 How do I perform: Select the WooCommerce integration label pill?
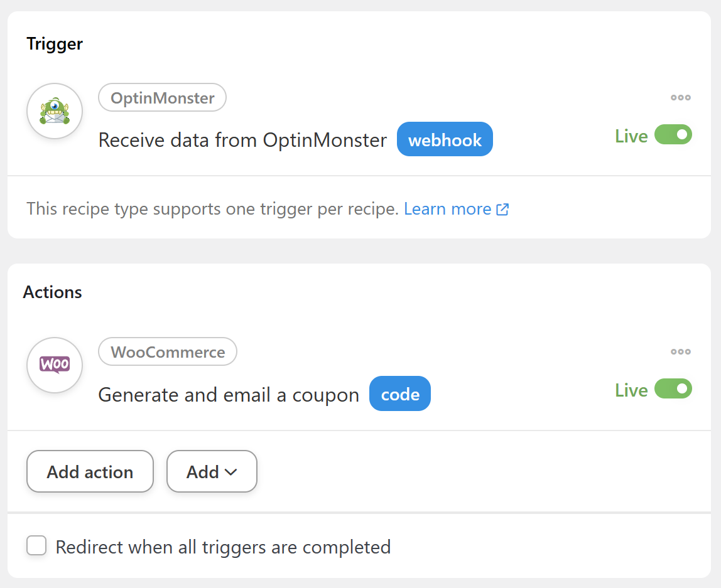[168, 352]
